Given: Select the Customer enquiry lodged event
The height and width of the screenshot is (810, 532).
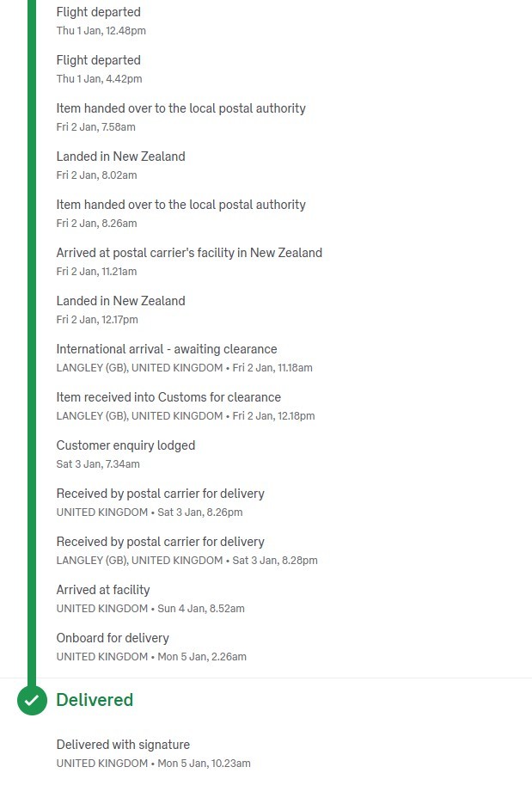Looking at the screenshot, I should tap(125, 445).
